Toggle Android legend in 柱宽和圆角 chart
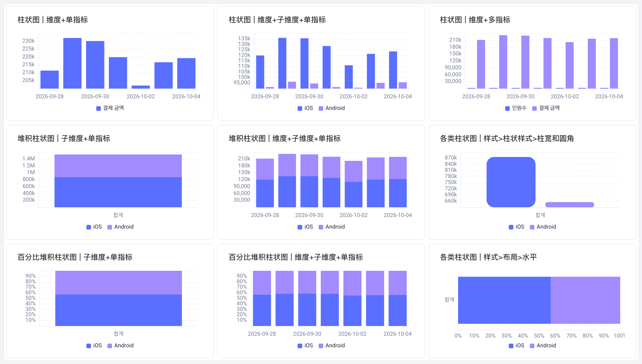 [543, 227]
